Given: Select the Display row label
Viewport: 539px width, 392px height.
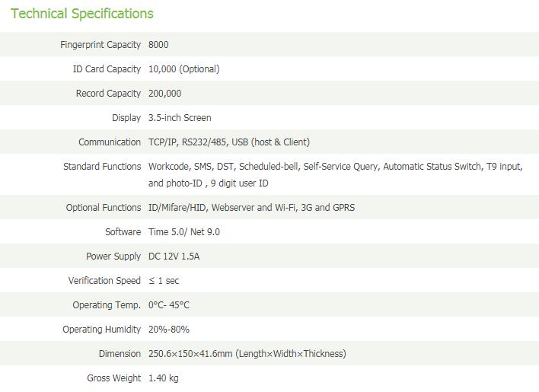Looking at the screenshot, I should 126,118.
